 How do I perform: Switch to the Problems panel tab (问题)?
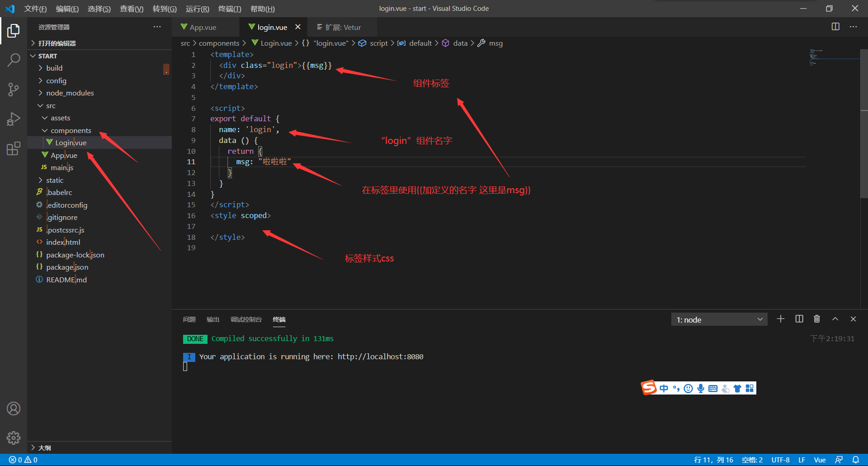pos(189,319)
